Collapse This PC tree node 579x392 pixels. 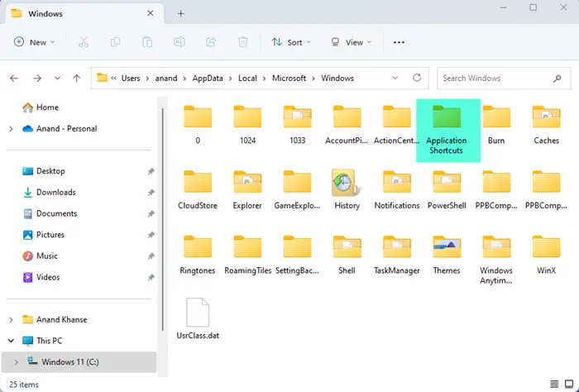(11, 341)
